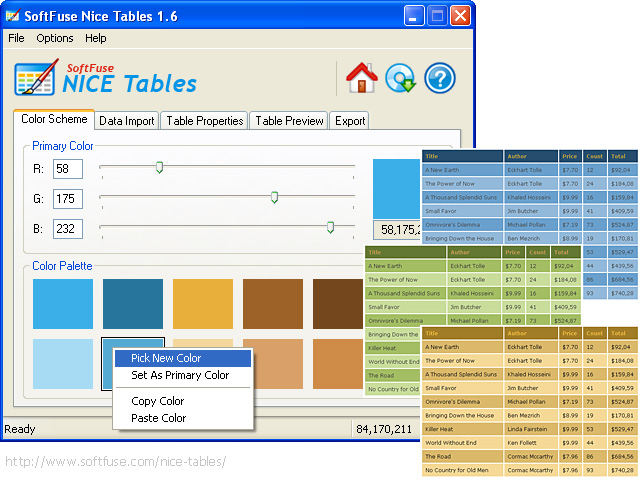
Task: Select the tan bottom-row palette swatch
Action: point(278,364)
